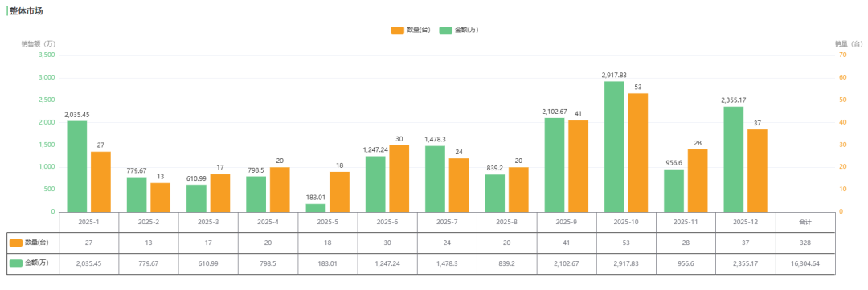Click table cell 53 in the 数量(台) row

pos(627,243)
